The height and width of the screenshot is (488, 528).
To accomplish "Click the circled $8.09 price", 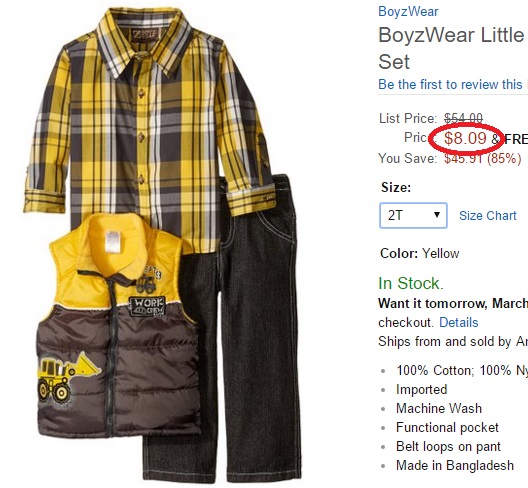I will 465,138.
